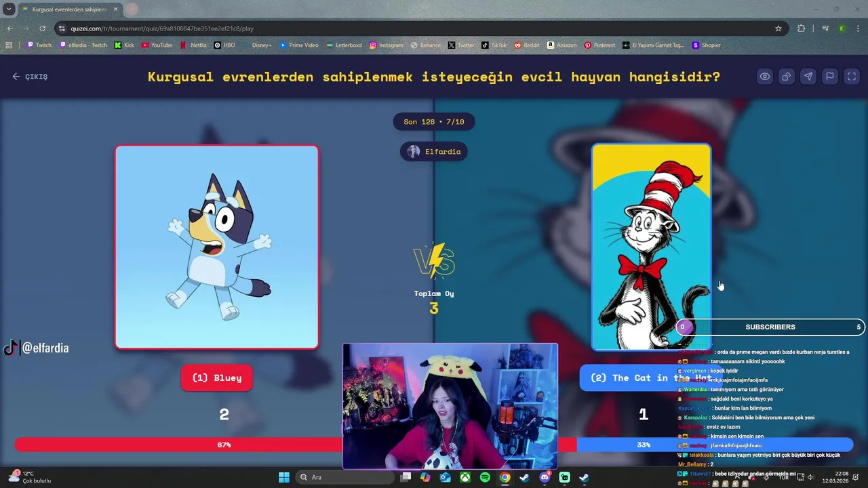Image resolution: width=868 pixels, height=488 pixels.
Task: Open the Prime Video bookmark
Action: pos(299,45)
